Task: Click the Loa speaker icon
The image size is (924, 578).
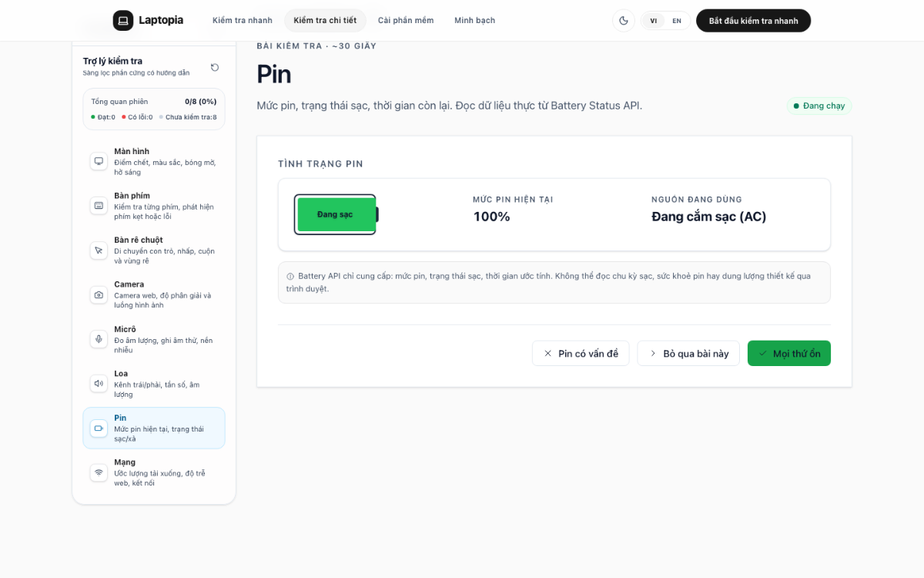Action: [99, 383]
